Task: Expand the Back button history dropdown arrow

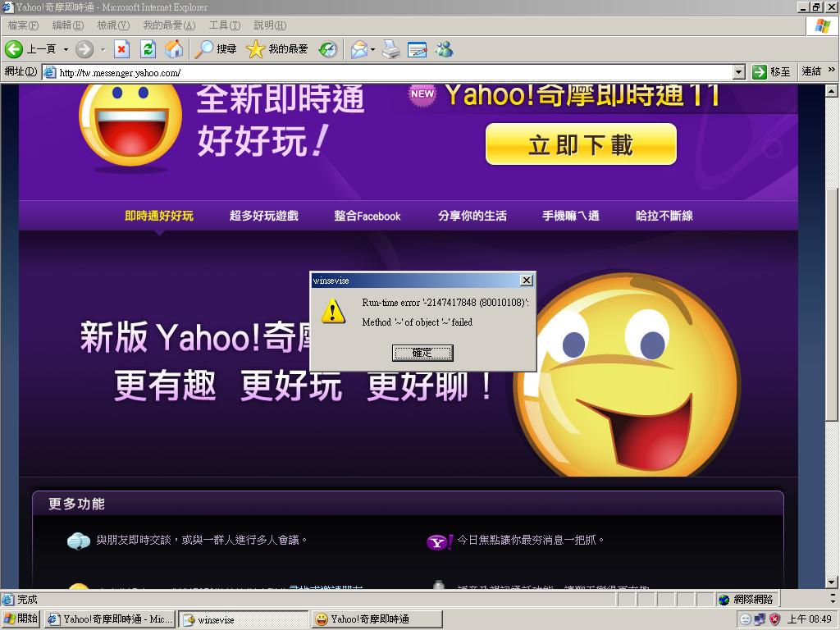Action: tap(66, 49)
